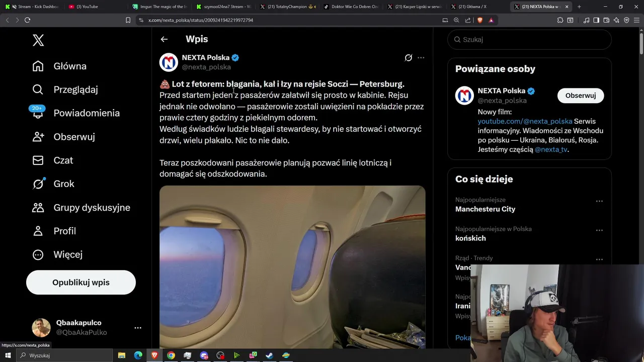Click the URL address bar
The width and height of the screenshot is (644, 362).
click(x=289, y=20)
